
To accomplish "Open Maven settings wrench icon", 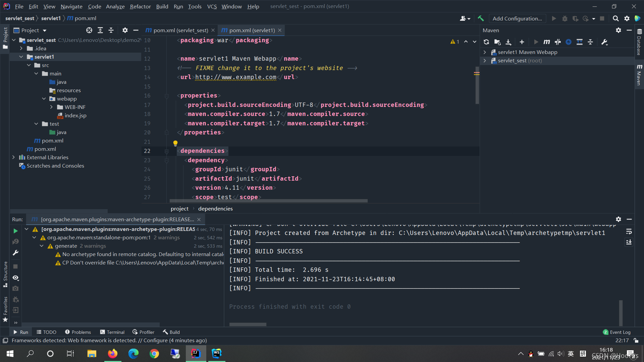I will [604, 42].
